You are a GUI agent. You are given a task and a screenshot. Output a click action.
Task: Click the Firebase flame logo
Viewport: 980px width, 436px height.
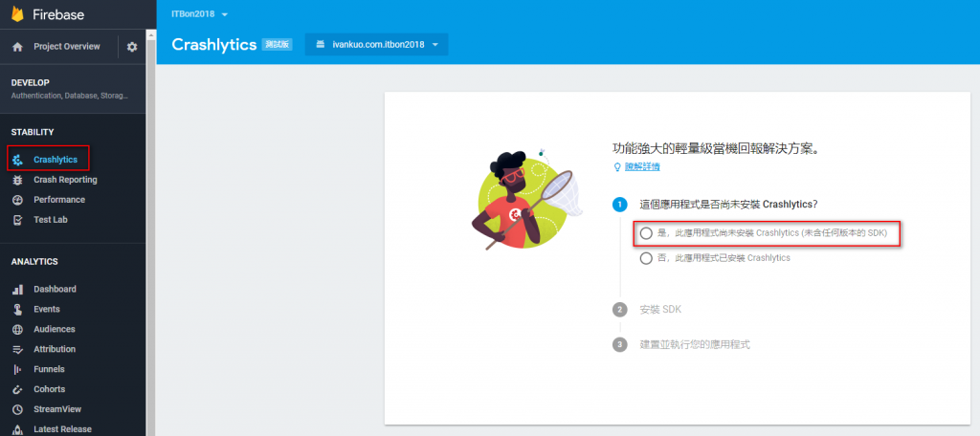(17, 13)
